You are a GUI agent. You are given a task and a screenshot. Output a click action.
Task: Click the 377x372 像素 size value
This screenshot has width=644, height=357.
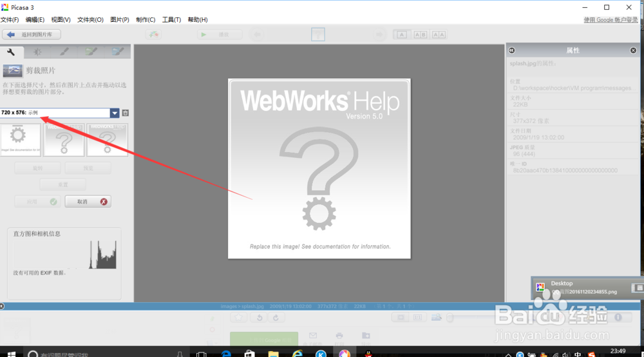(x=531, y=121)
